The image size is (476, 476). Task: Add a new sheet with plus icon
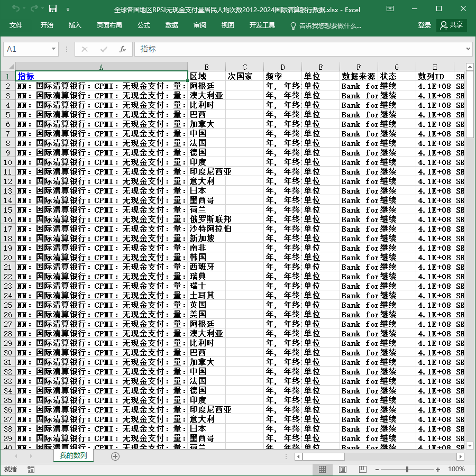115,456
